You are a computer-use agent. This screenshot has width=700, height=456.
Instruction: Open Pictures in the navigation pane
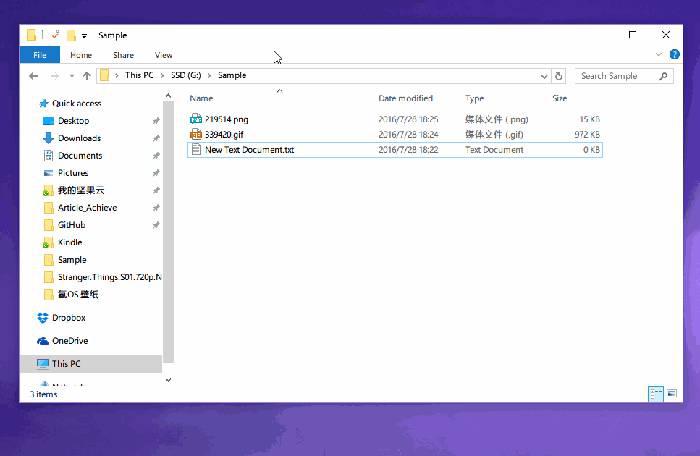73,173
